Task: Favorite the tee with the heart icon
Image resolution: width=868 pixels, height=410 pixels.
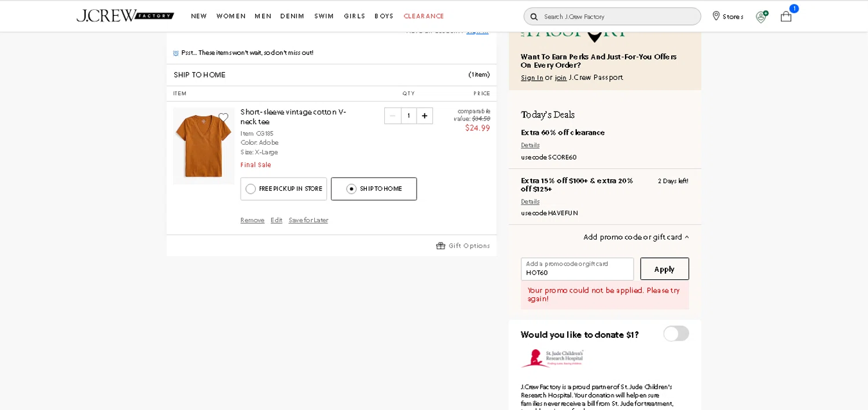Action: tap(223, 117)
